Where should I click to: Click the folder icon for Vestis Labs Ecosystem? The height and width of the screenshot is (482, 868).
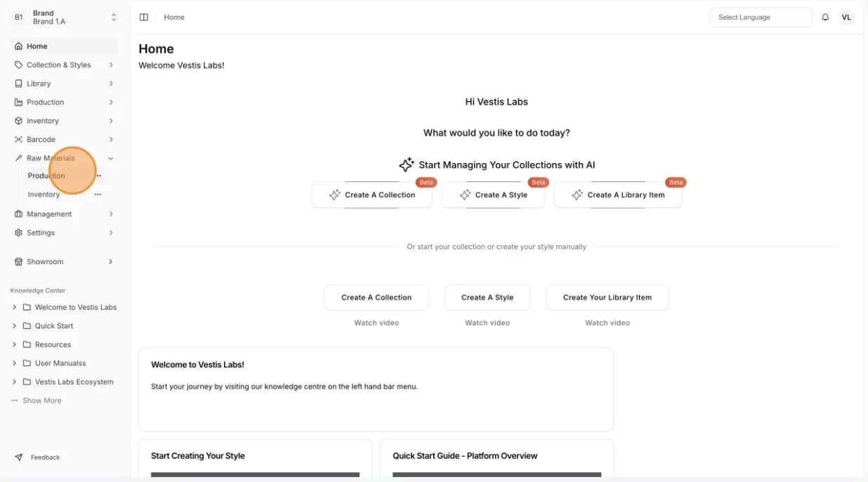[27, 382]
